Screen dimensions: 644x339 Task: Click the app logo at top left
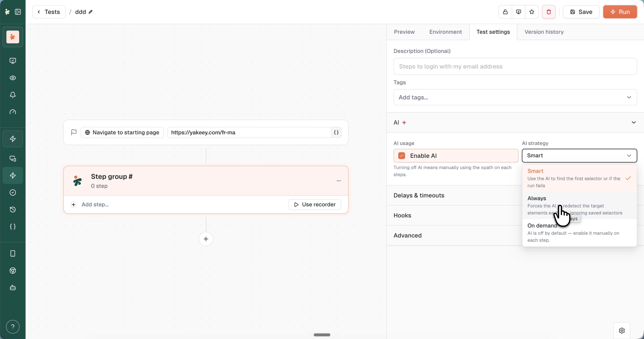click(7, 12)
